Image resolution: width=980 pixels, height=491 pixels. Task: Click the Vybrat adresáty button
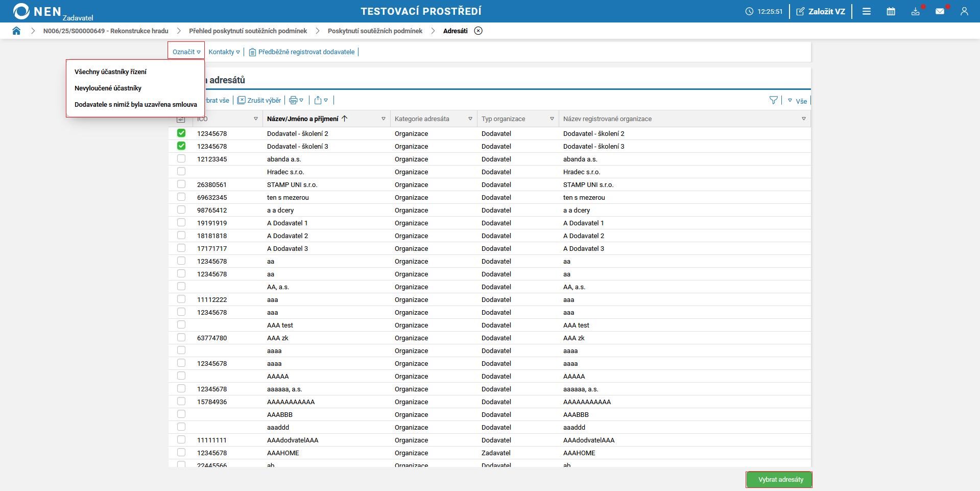coord(779,480)
